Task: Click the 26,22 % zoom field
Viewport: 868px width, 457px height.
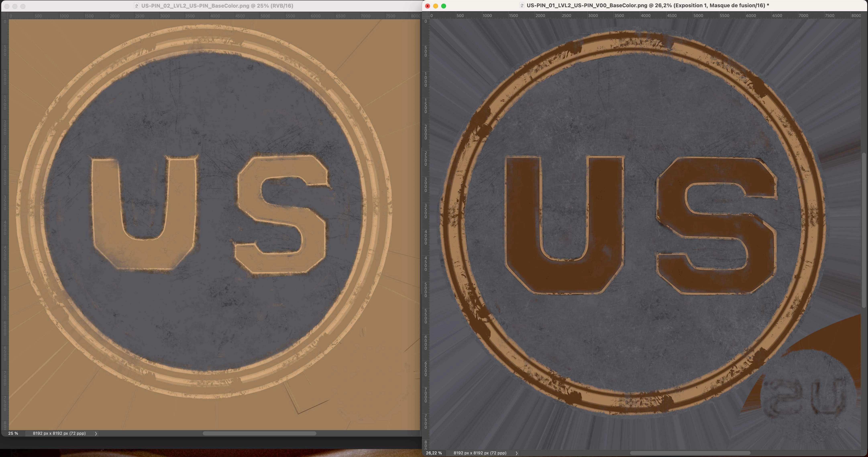Action: 434,453
